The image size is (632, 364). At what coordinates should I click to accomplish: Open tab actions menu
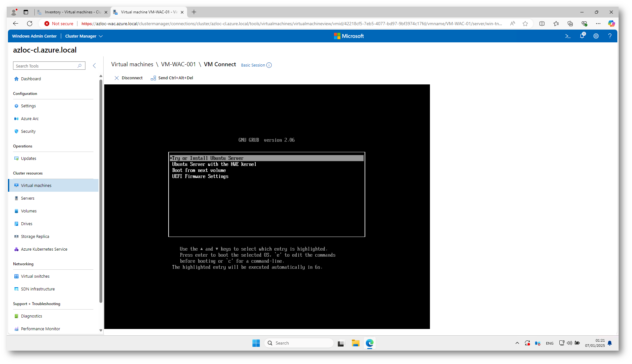tap(26, 12)
